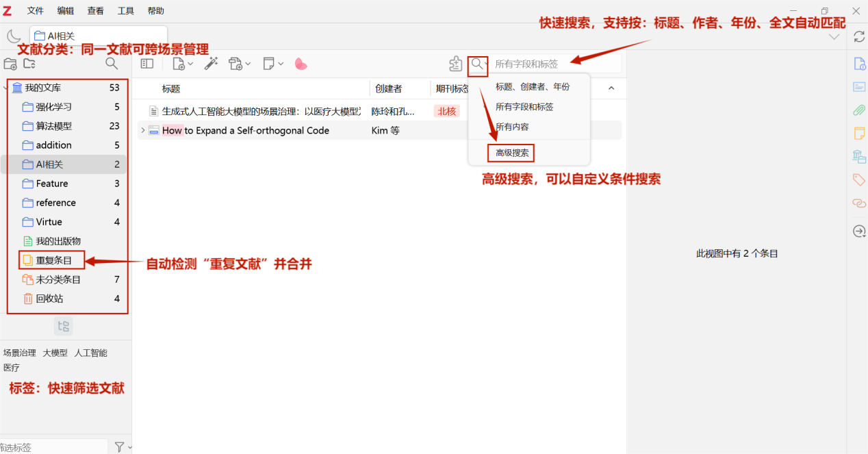The height and width of the screenshot is (454, 868).
Task: Open the 重复条目 collection
Action: point(53,260)
